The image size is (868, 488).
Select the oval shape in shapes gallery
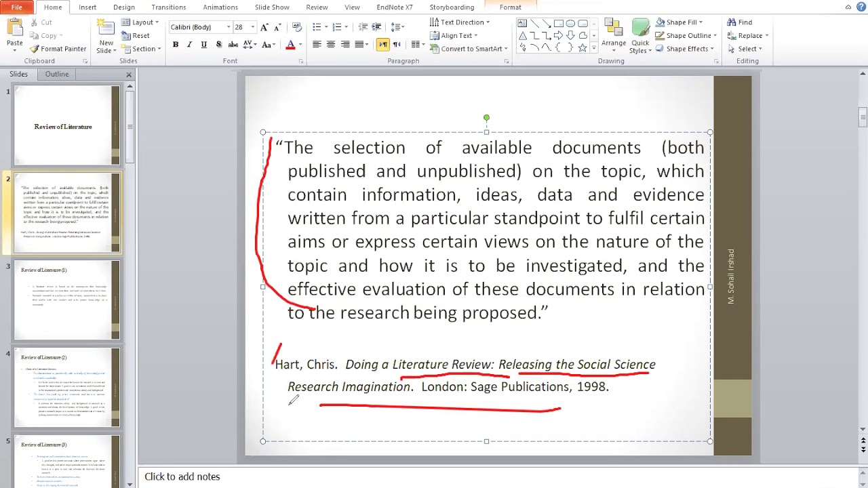point(570,24)
